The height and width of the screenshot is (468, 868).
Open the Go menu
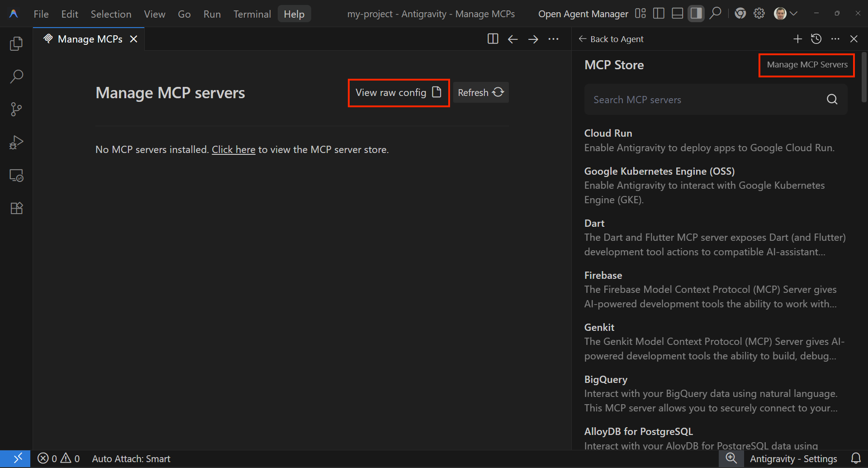pos(184,14)
